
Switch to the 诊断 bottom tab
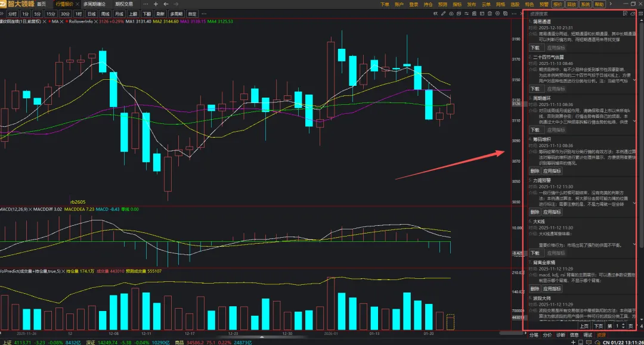(x=561, y=335)
